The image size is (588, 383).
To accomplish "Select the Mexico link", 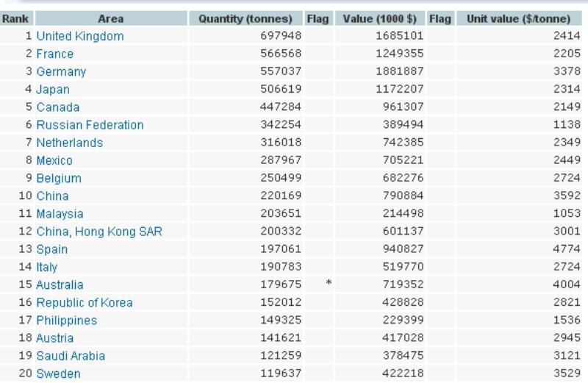I will 54,160.
